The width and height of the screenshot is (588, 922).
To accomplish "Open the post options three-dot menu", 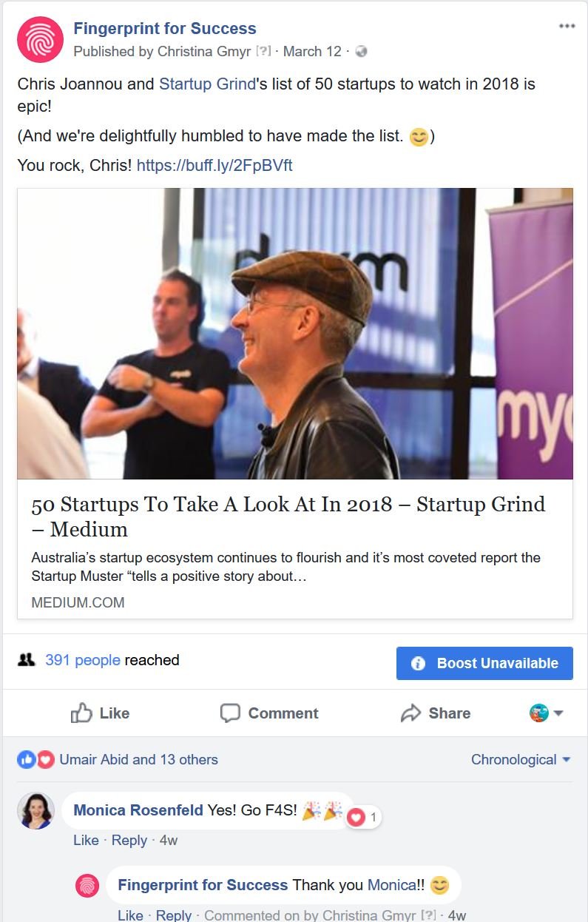I will [567, 26].
